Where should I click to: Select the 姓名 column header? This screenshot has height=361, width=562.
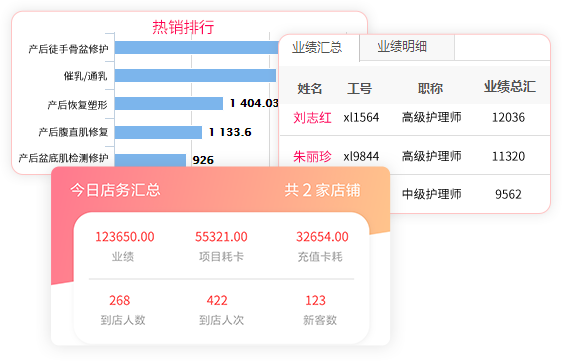point(310,88)
